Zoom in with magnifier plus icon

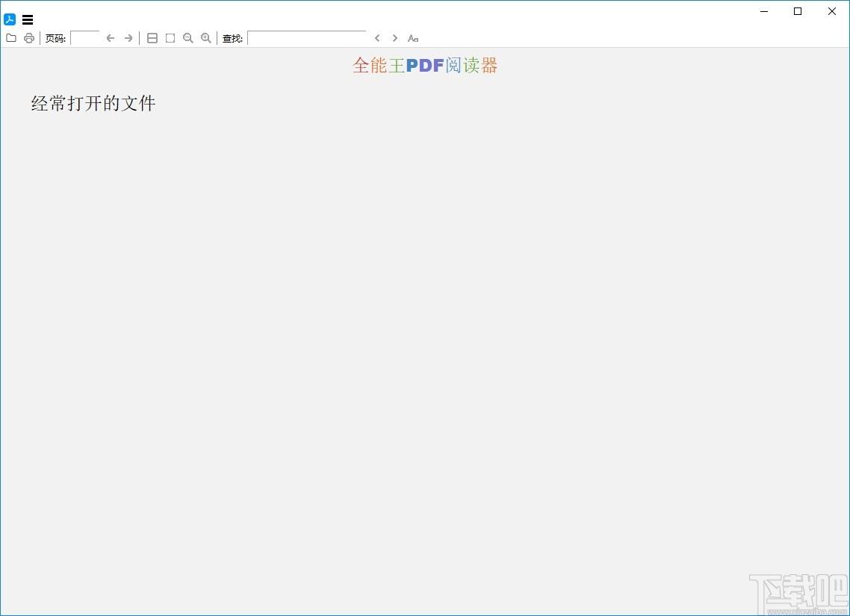click(x=206, y=38)
